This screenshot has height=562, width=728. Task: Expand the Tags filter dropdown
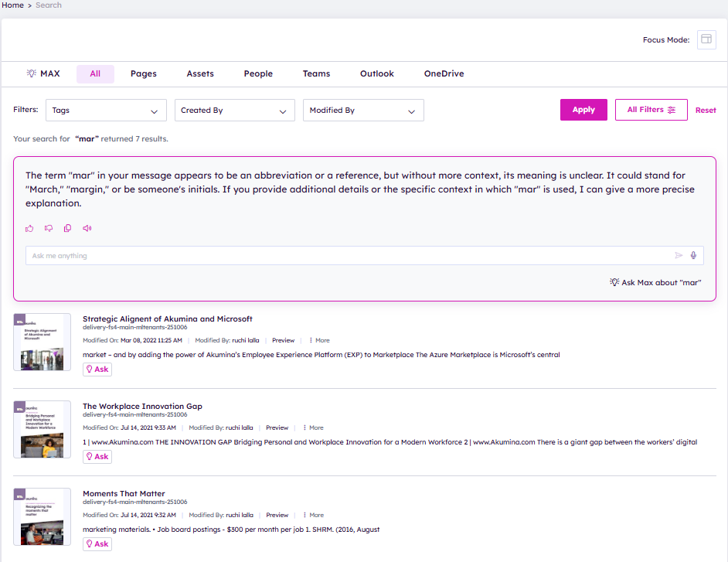[106, 111]
